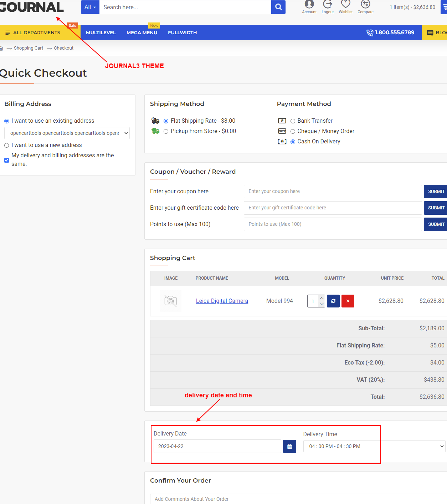This screenshot has width=447, height=504.
Task: Open the Leica Digital Camera product link
Action: point(222,301)
